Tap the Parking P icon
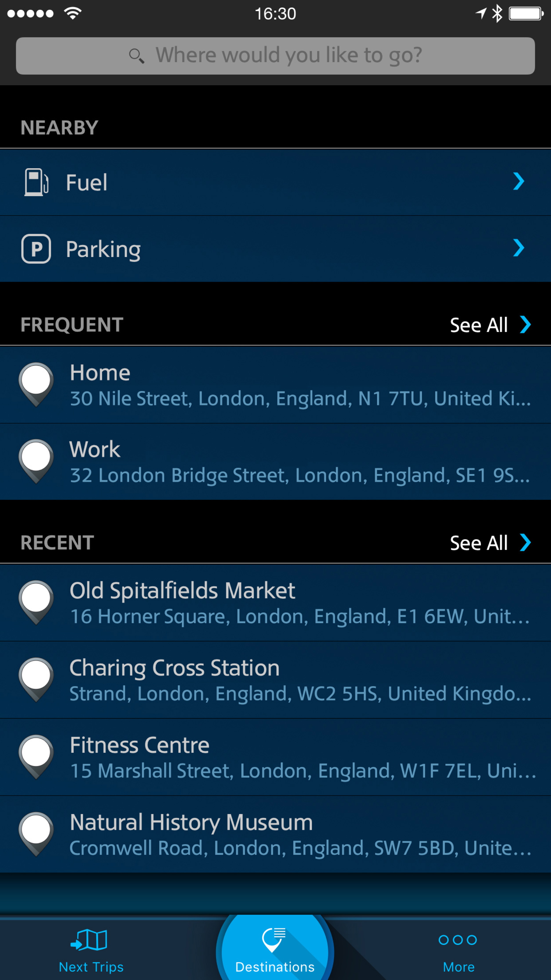This screenshot has width=551, height=980. [x=36, y=249]
